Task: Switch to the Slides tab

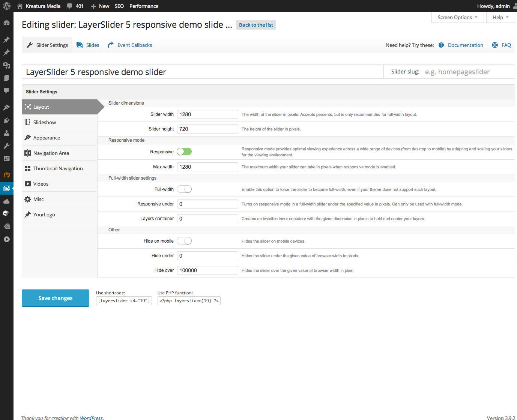Action: click(x=87, y=45)
